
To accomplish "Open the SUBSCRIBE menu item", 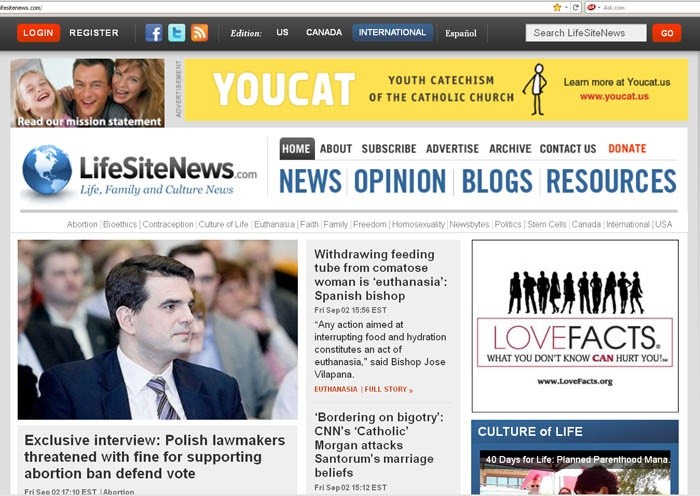I will (389, 149).
